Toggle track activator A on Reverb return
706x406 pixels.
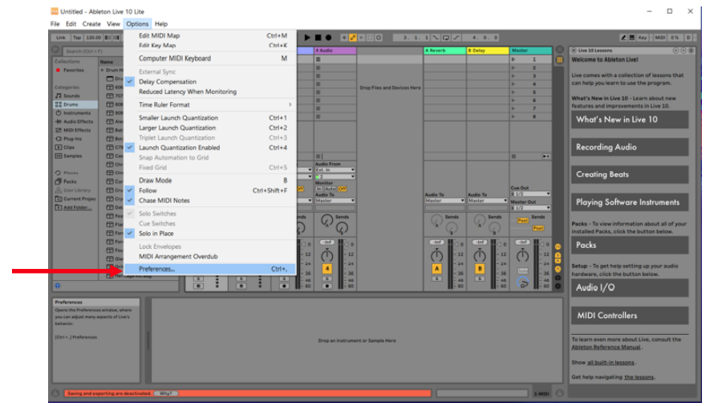[437, 269]
